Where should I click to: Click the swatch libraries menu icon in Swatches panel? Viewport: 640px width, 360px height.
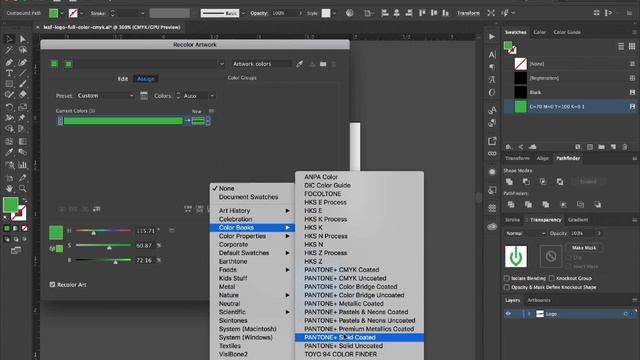509,147
